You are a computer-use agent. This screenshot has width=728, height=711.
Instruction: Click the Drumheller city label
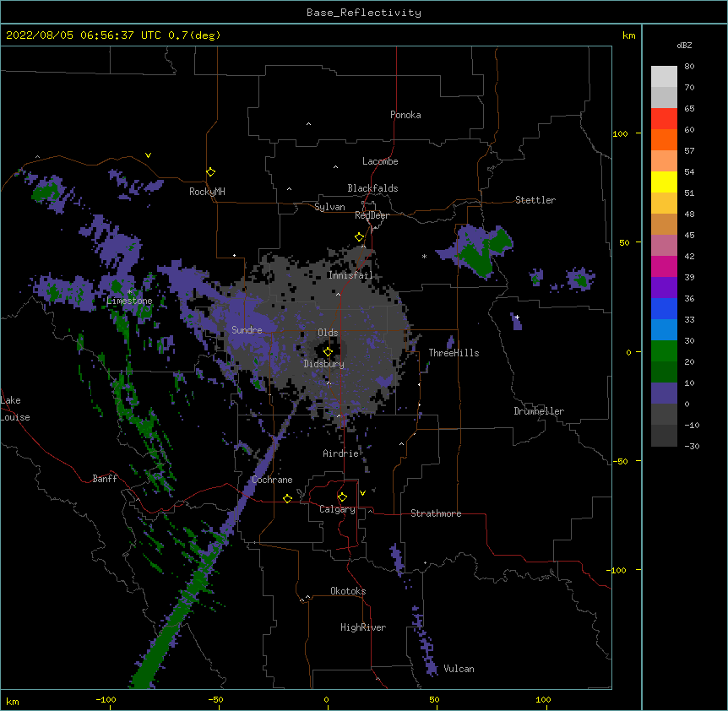click(x=539, y=411)
